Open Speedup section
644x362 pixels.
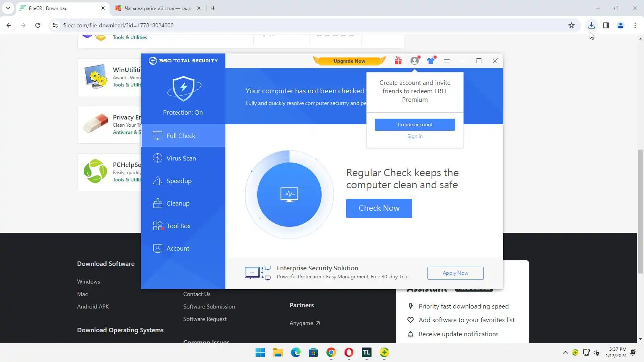[183, 181]
